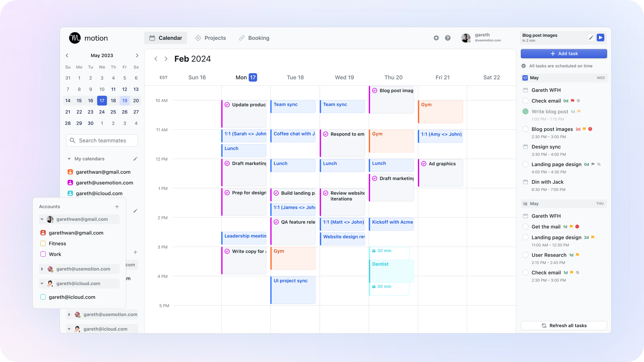Switch to the Projects tab
644x362 pixels.
211,38
